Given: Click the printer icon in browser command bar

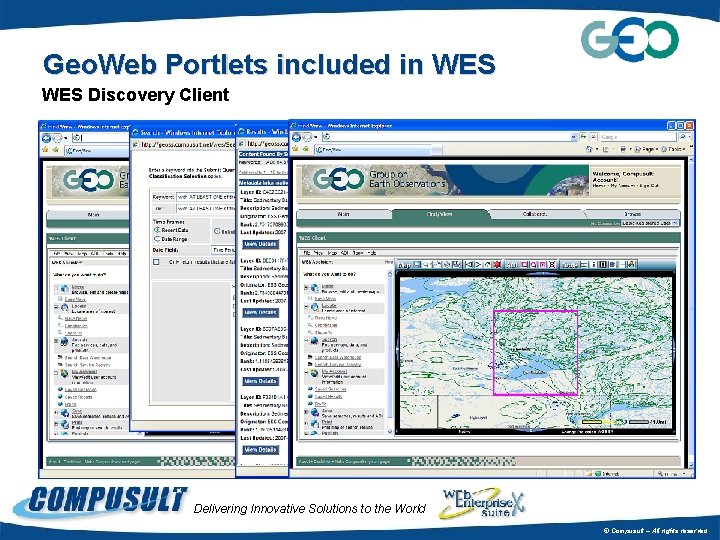Looking at the screenshot, I should point(623,149).
